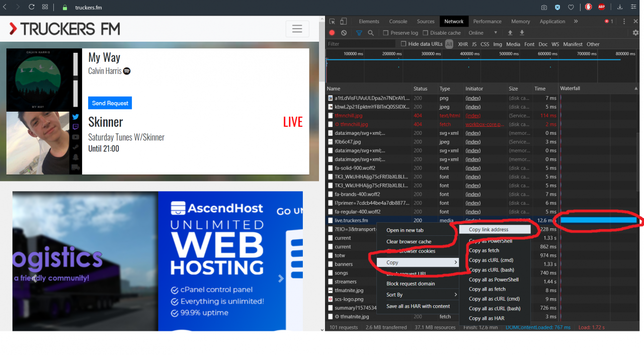Clear the network log
Image resolution: width=644 pixels, height=355 pixels.
click(344, 33)
